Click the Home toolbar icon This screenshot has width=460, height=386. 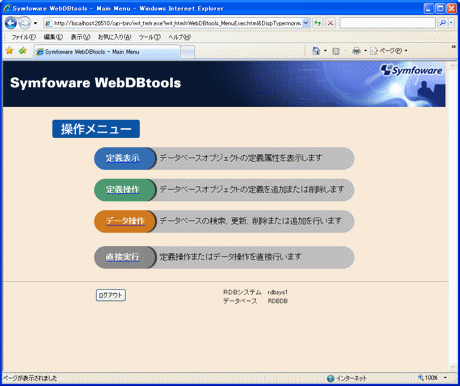(x=316, y=51)
